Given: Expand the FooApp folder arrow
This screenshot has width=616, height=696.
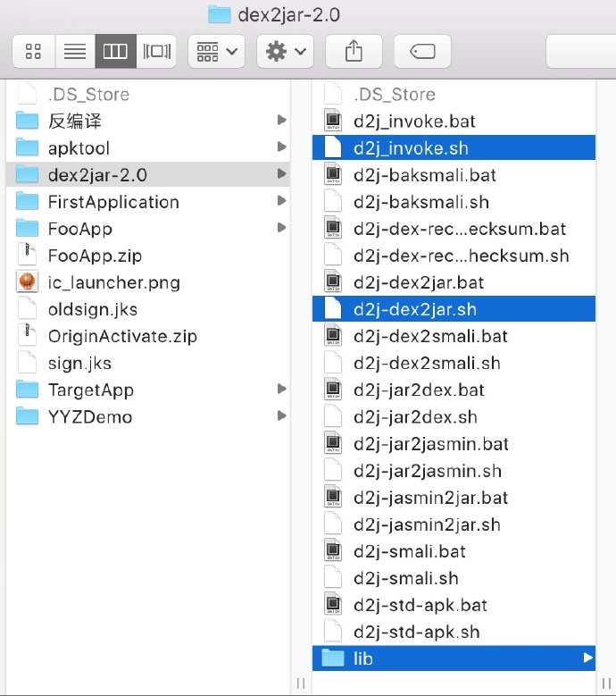Looking at the screenshot, I should (281, 228).
